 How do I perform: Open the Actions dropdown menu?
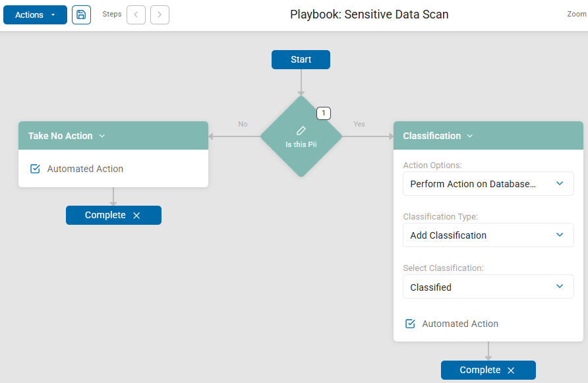coord(35,15)
